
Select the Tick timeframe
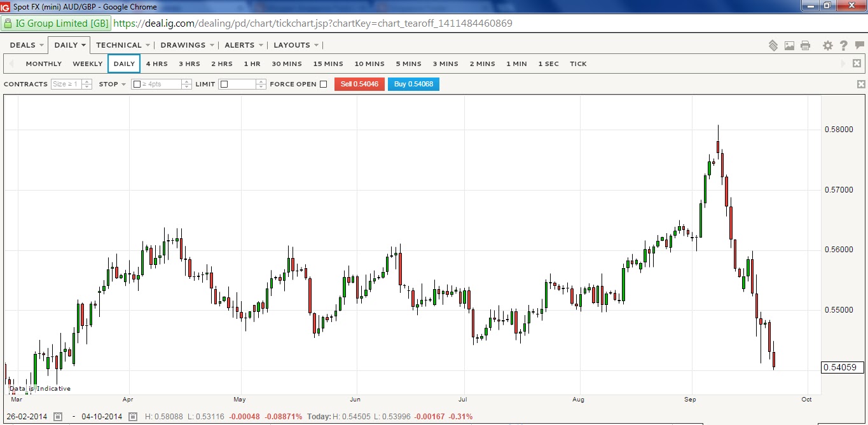coord(579,64)
